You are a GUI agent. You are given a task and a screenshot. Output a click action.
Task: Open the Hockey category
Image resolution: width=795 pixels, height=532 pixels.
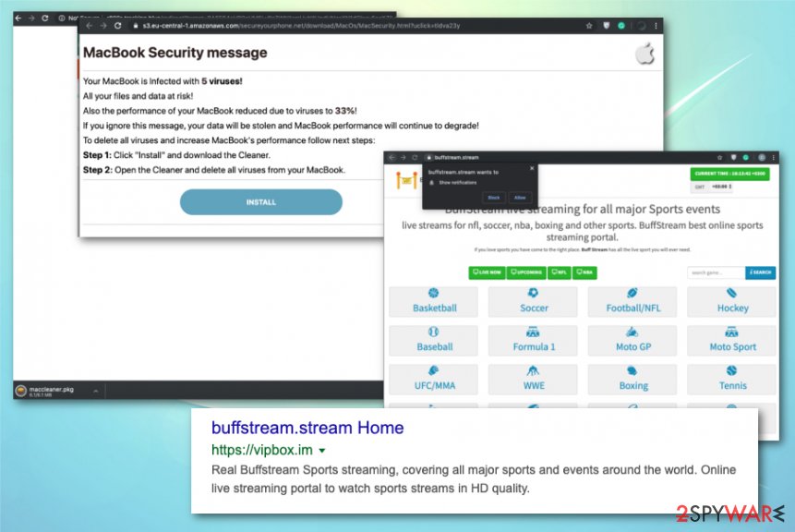coord(731,301)
